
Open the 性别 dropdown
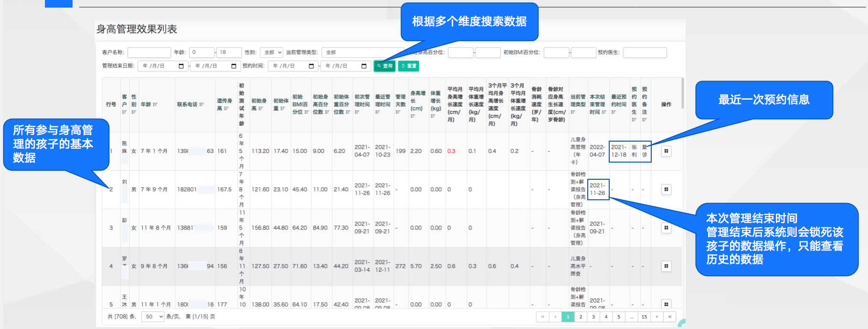point(272,52)
